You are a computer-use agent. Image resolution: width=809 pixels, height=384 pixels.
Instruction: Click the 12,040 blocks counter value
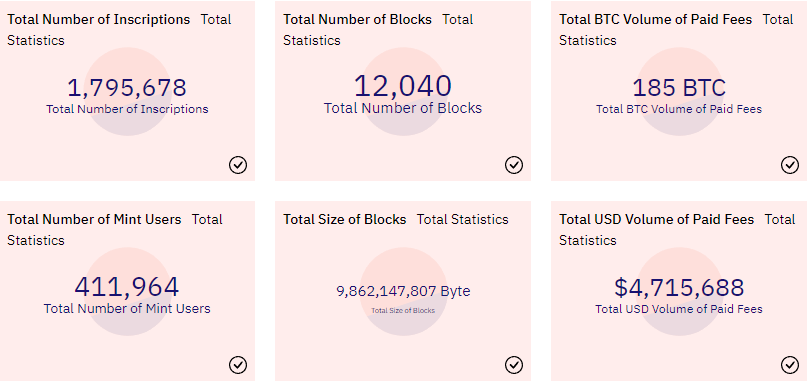[x=403, y=86]
